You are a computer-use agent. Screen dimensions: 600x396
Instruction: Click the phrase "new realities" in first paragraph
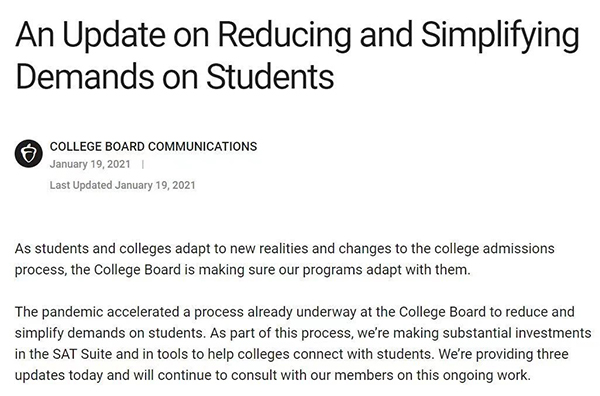(x=269, y=249)
